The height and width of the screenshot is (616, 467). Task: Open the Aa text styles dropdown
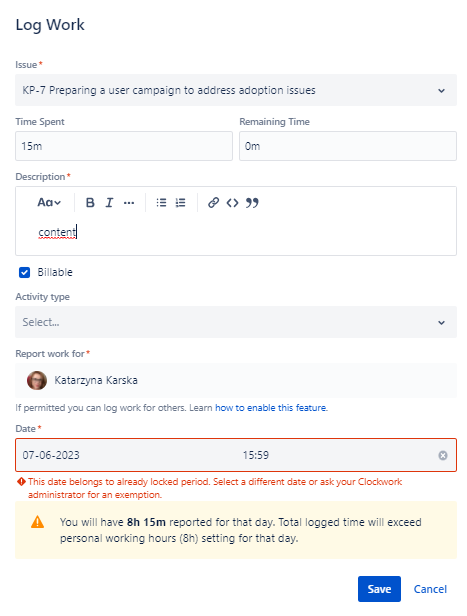pos(49,203)
